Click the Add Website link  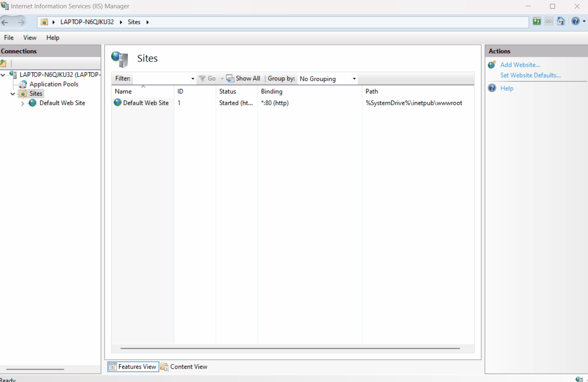[520, 65]
